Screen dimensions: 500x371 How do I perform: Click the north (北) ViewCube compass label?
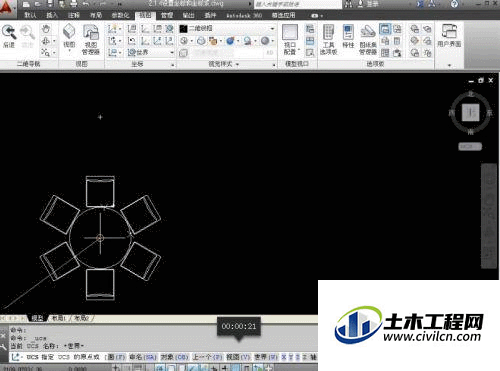click(x=470, y=94)
